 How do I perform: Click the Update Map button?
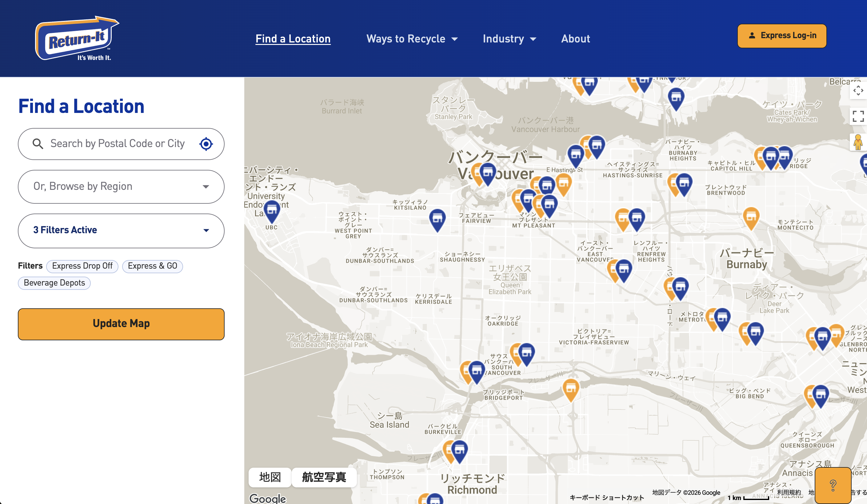point(121,324)
